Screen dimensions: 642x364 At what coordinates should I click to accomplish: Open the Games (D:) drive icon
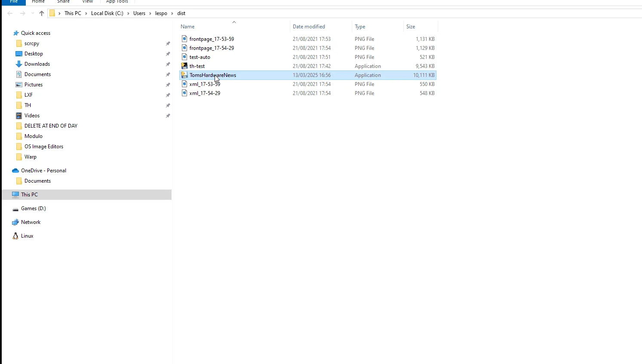[x=15, y=208]
